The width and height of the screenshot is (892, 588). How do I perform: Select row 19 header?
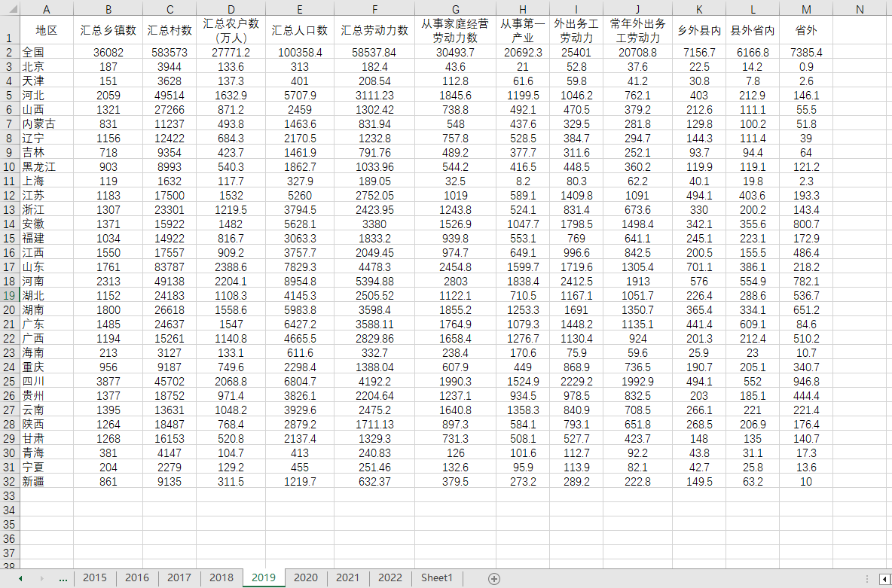(x=10, y=295)
